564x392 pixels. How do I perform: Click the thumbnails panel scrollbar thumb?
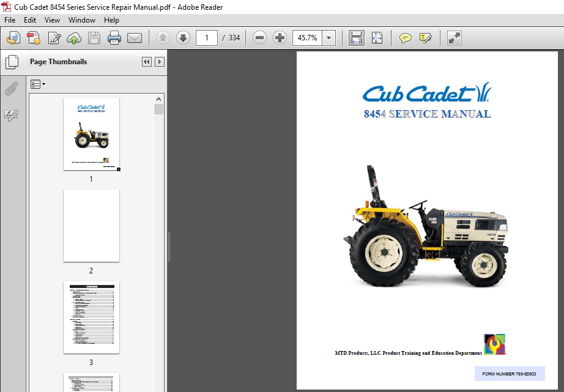pyautogui.click(x=158, y=109)
